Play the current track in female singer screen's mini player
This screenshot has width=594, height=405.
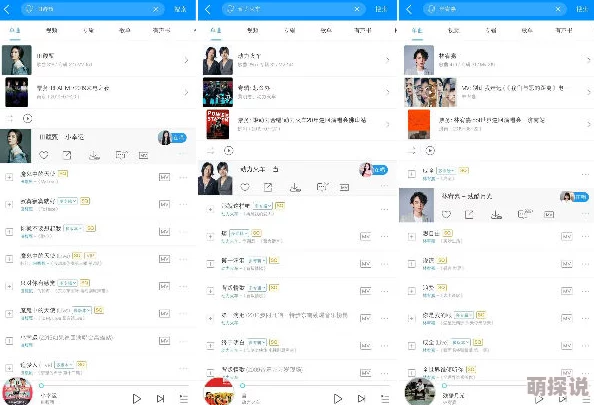pos(137,399)
